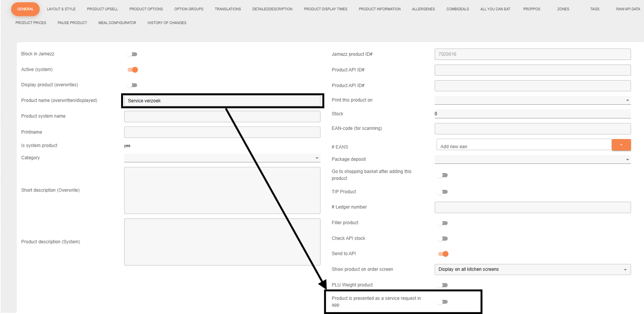Screen dimensions: 644x314
Task: Enable the Block in Jamezz toggle
Action: pyautogui.click(x=132, y=54)
